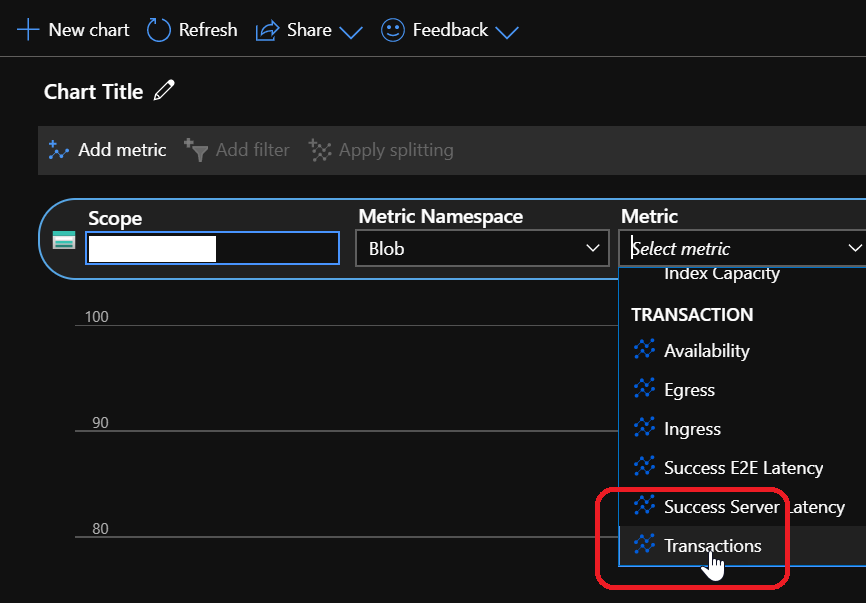Choose Success E2E Latency metric
The width and height of the screenshot is (866, 603).
click(x=743, y=468)
